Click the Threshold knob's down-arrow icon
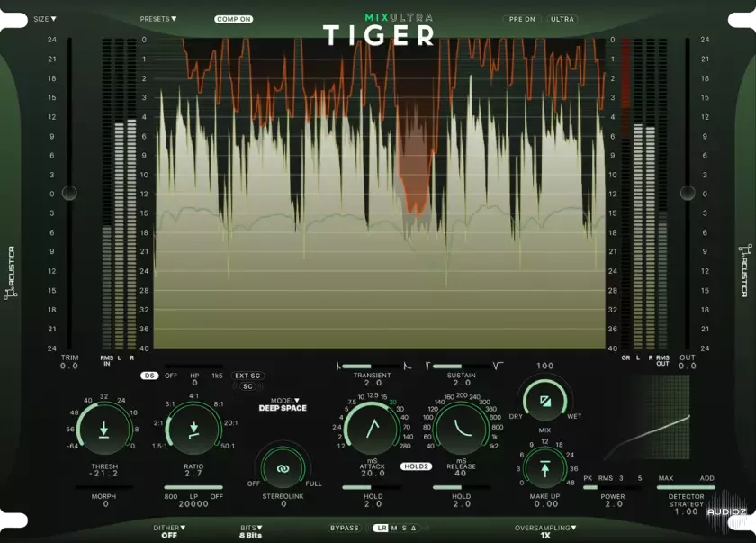The height and width of the screenshot is (543, 756). pos(103,430)
